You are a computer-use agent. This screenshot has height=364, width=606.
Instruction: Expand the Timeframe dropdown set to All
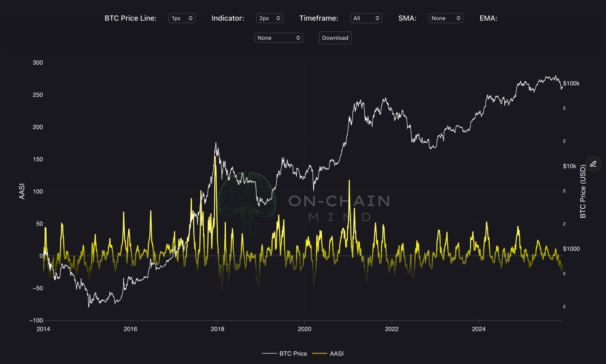pos(366,18)
